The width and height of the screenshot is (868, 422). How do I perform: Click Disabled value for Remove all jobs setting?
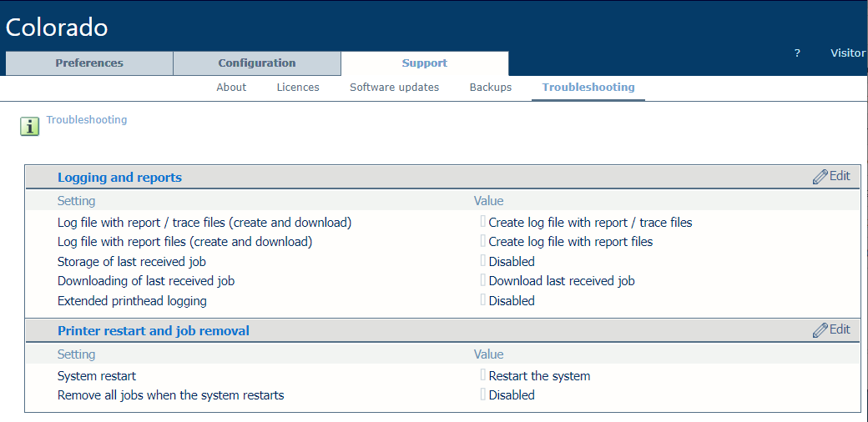point(512,395)
